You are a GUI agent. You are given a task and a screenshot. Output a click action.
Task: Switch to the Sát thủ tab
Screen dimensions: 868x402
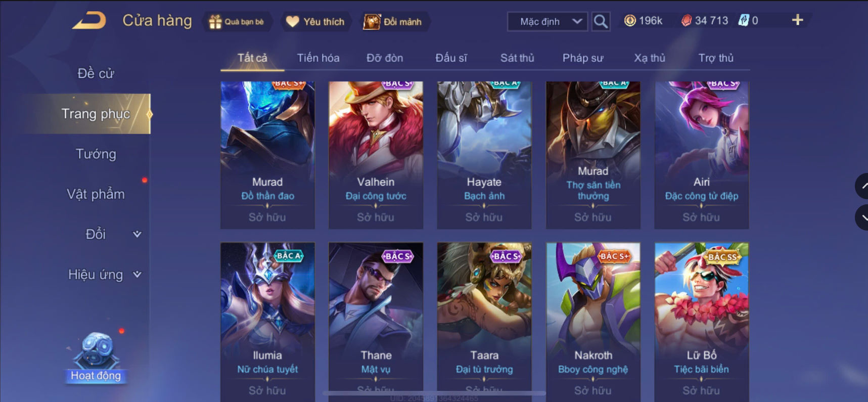[517, 58]
